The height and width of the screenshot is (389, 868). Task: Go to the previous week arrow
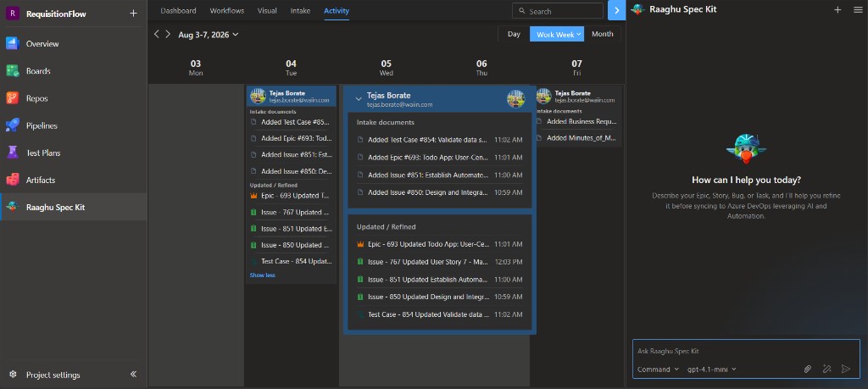(x=157, y=34)
